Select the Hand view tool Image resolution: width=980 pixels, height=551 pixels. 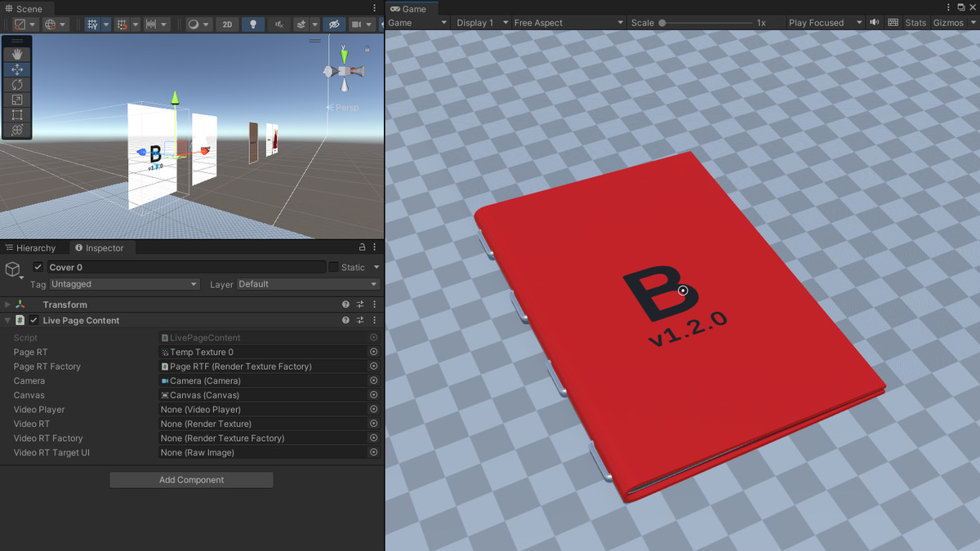17,55
